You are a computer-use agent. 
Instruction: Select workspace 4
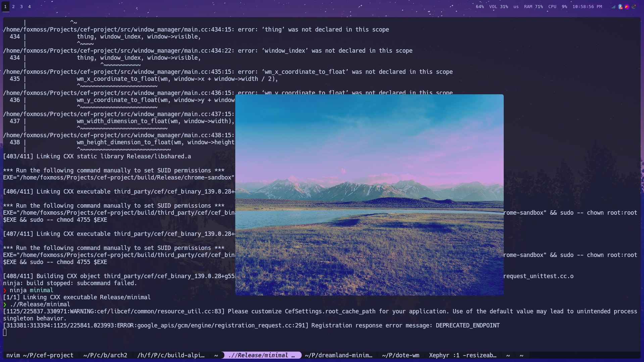coord(30,7)
